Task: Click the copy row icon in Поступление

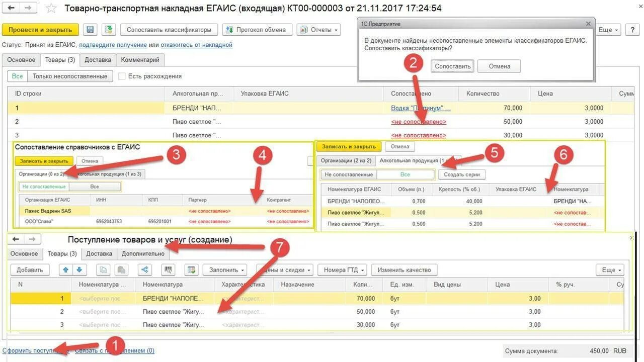Action: coord(104,270)
